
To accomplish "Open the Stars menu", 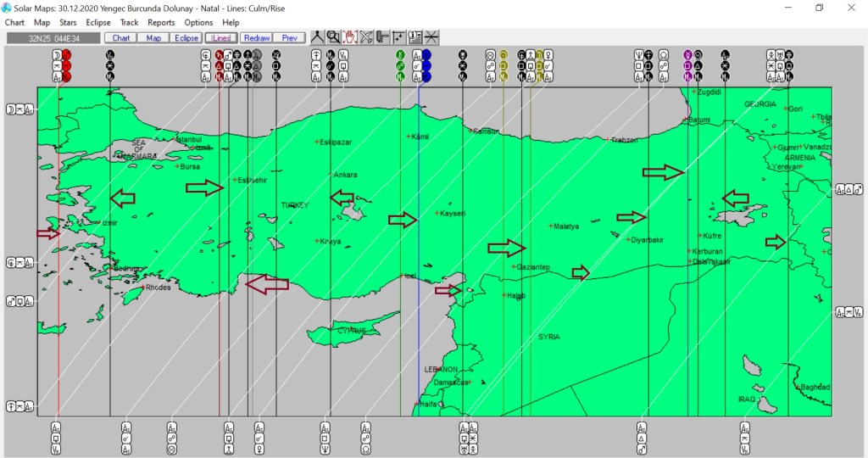I will point(68,23).
